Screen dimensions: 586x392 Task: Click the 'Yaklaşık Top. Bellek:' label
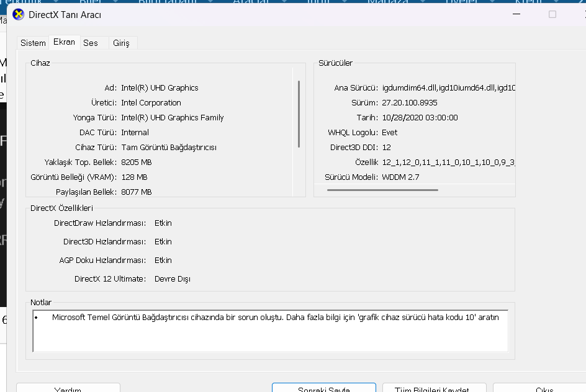point(80,163)
